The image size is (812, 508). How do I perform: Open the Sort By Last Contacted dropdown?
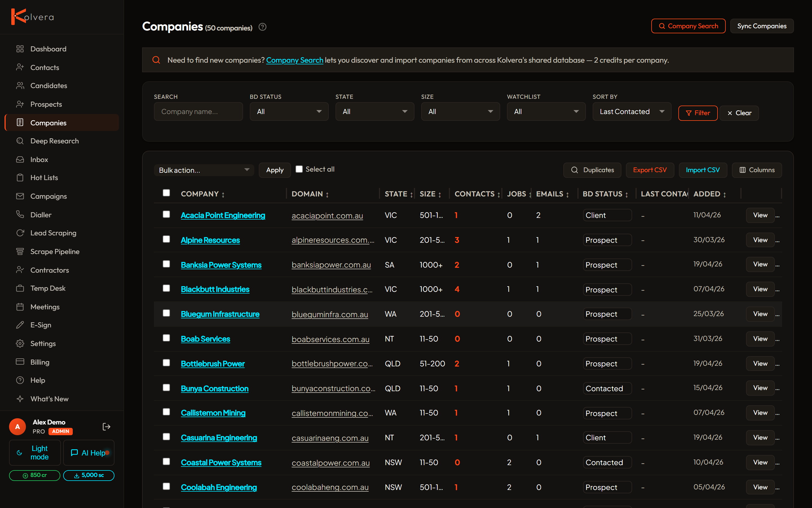tap(632, 111)
